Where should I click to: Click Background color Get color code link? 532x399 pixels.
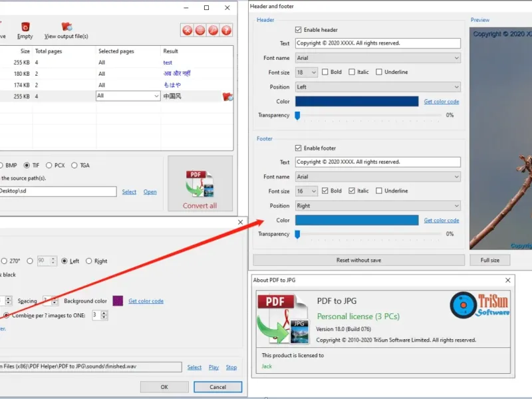pos(146,301)
